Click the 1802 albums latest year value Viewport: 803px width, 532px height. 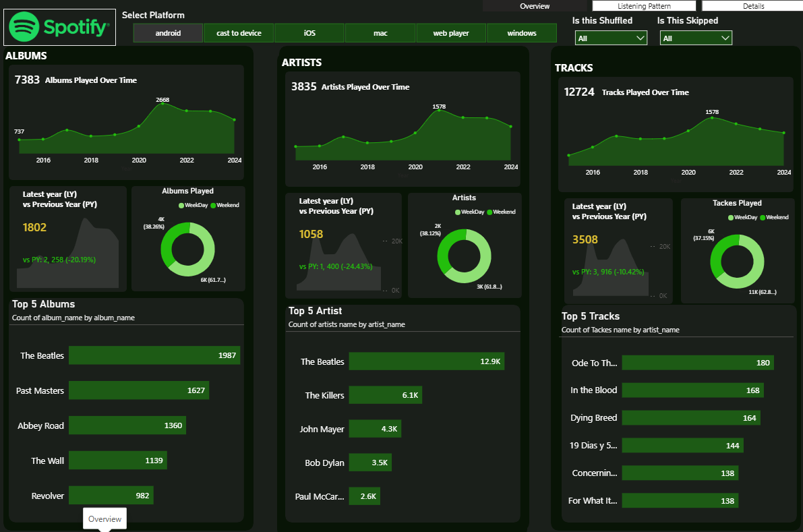(34, 227)
